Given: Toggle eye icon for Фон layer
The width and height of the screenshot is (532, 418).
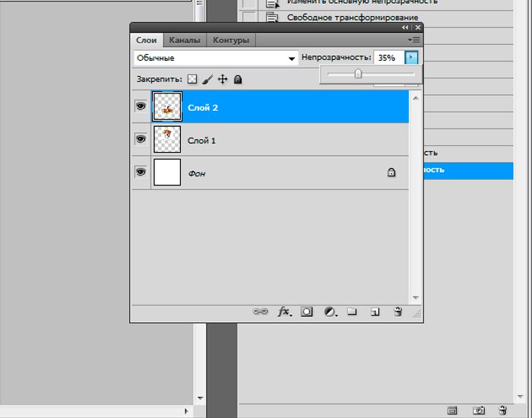Looking at the screenshot, I should click(x=141, y=173).
